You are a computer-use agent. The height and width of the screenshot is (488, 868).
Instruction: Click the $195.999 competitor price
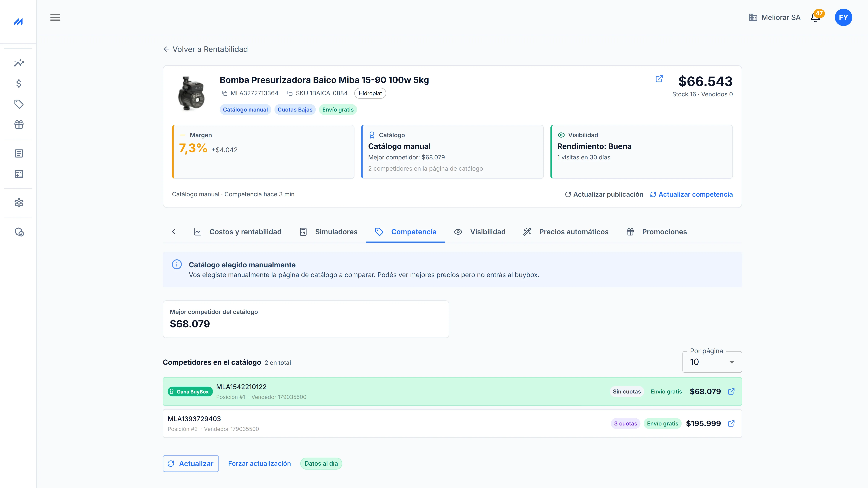pyautogui.click(x=703, y=424)
